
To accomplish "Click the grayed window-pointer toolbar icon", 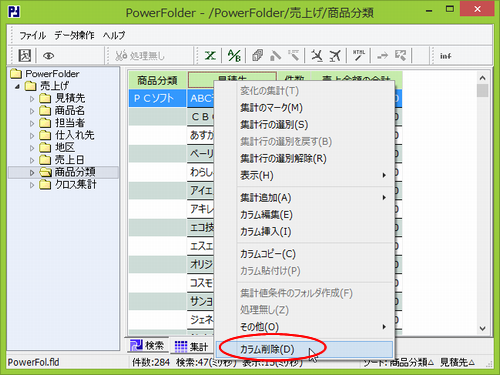I will click(x=400, y=56).
